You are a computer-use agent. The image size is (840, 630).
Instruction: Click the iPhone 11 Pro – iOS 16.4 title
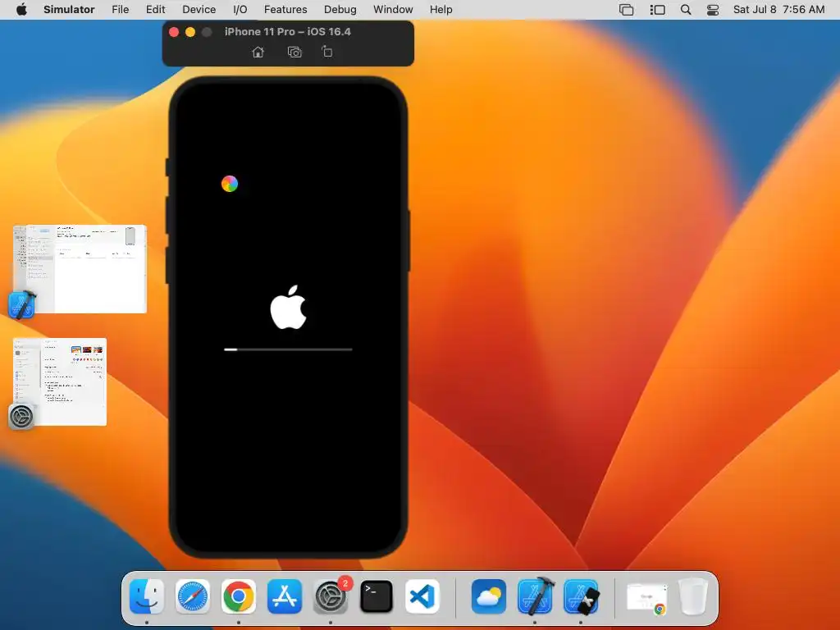tap(288, 32)
